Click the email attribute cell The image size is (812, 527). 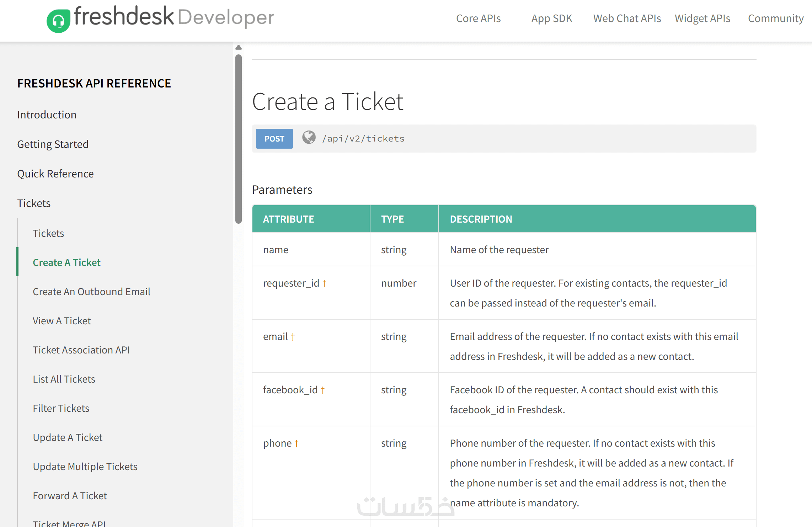(311, 346)
